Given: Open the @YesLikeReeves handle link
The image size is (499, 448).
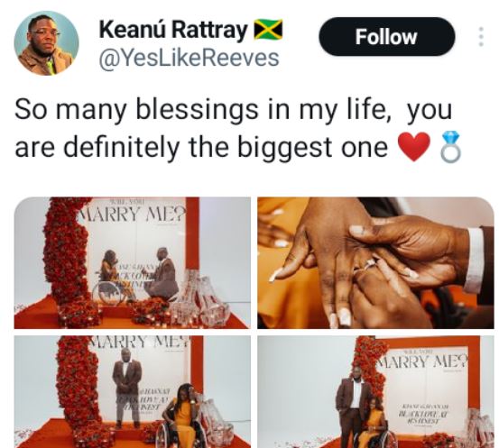Looking at the screenshot, I should [189, 59].
